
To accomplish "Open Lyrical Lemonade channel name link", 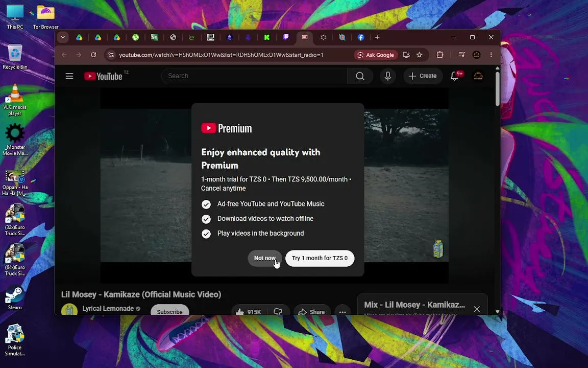I will point(108,308).
